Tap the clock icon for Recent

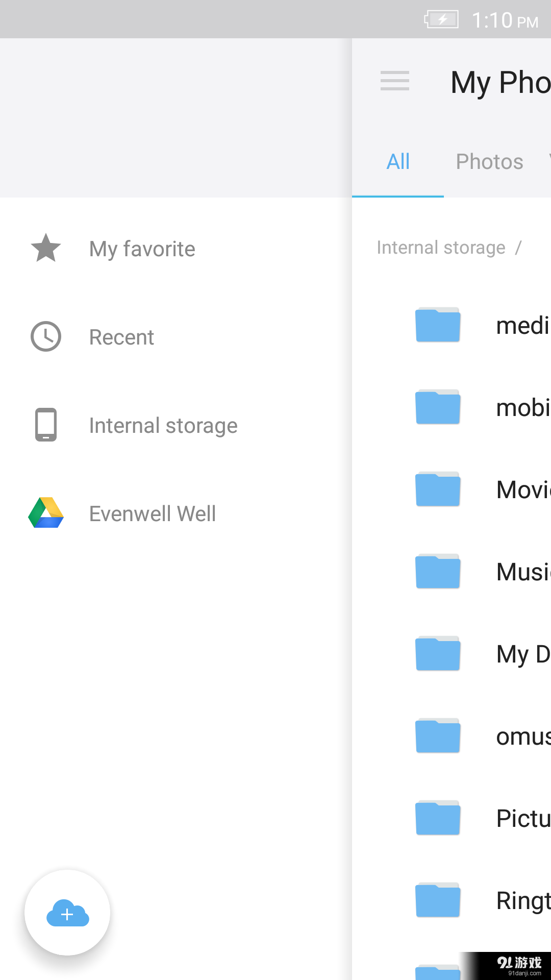tap(46, 336)
